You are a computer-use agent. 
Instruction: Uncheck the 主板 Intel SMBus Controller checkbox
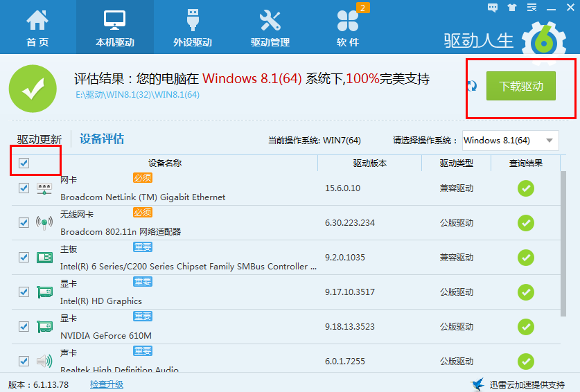tap(24, 258)
